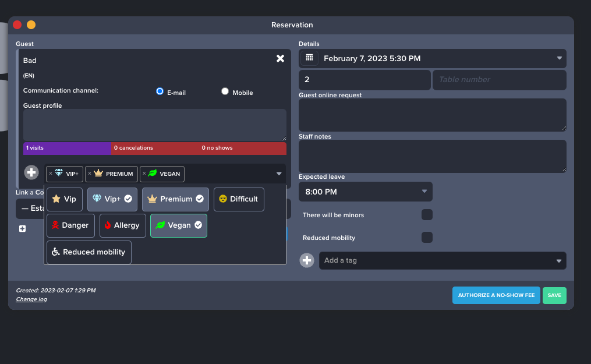The width and height of the screenshot is (591, 364).
Task: Click the plus icon beside guest tags
Action: click(31, 173)
